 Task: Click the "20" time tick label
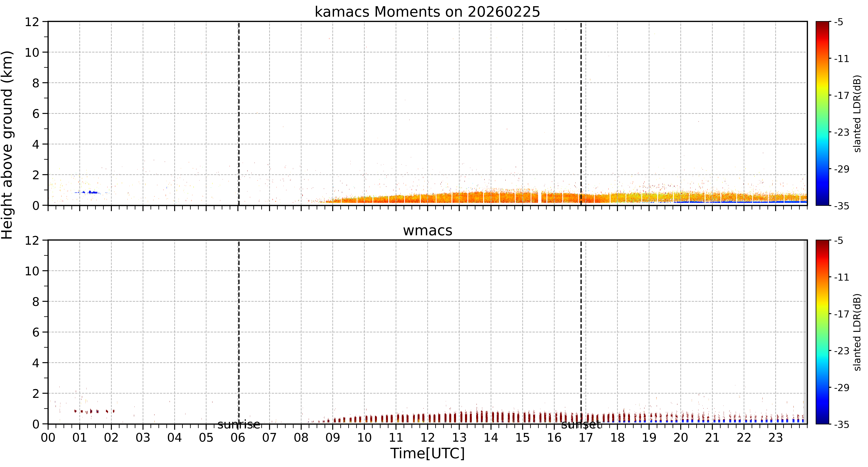(681, 438)
